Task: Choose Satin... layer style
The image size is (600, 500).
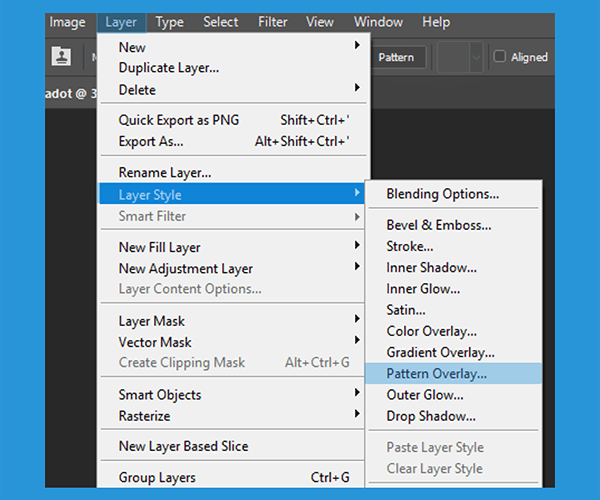Action: [453, 309]
